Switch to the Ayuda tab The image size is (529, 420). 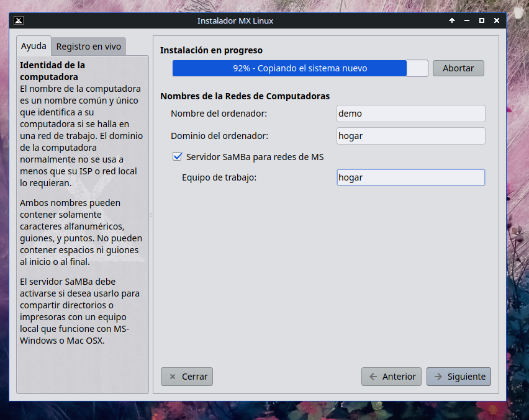pyautogui.click(x=34, y=47)
